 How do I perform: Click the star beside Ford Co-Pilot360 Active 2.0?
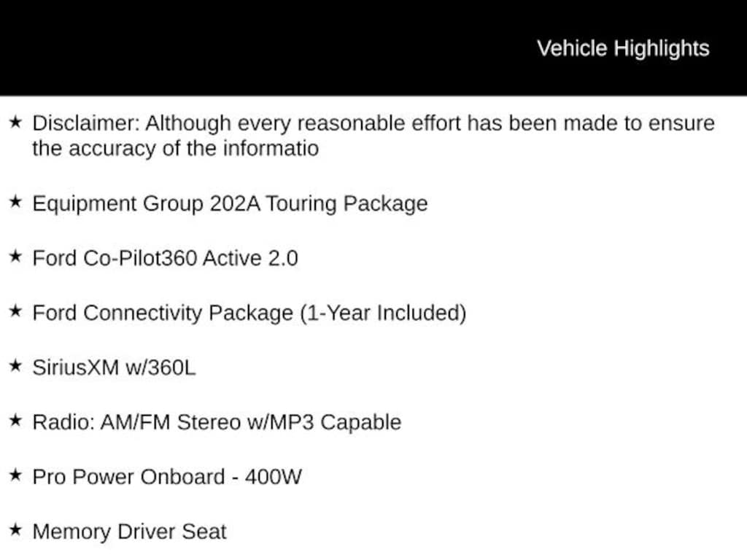point(16,256)
